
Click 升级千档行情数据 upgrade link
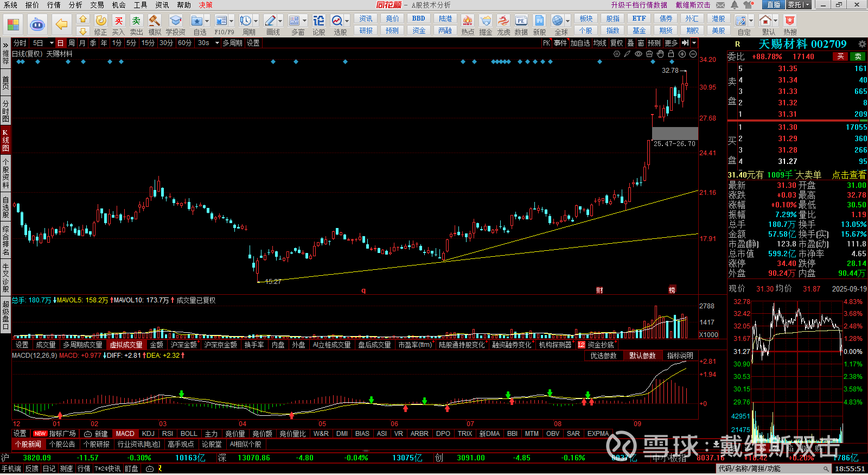[x=639, y=5]
